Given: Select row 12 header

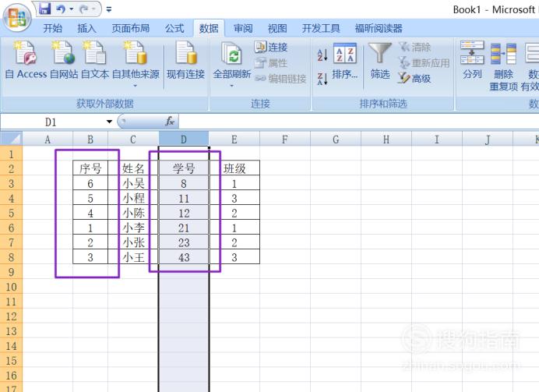Looking at the screenshot, I should (x=11, y=316).
